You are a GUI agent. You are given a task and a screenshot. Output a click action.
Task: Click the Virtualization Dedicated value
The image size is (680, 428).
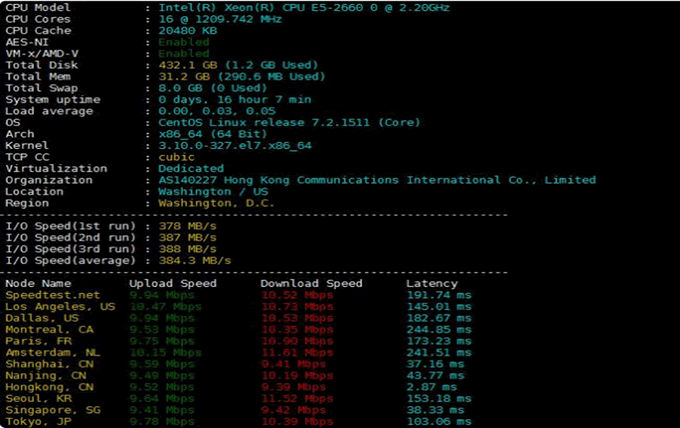pyautogui.click(x=192, y=168)
